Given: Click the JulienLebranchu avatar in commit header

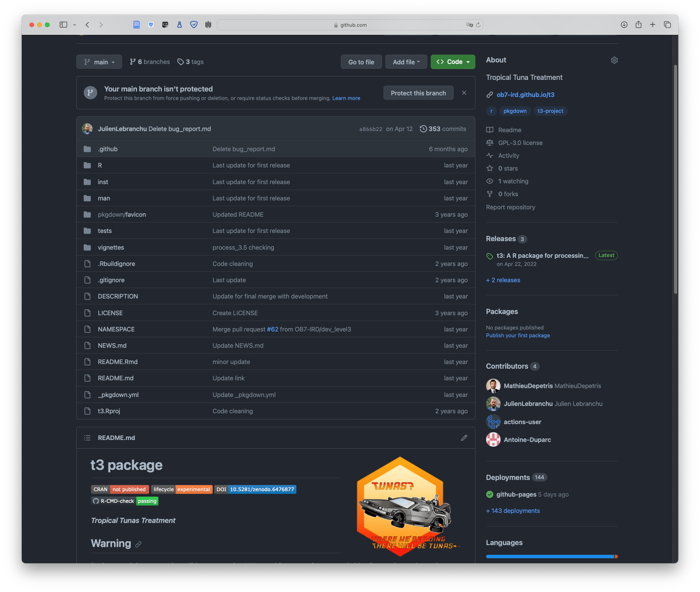Looking at the screenshot, I should point(87,129).
